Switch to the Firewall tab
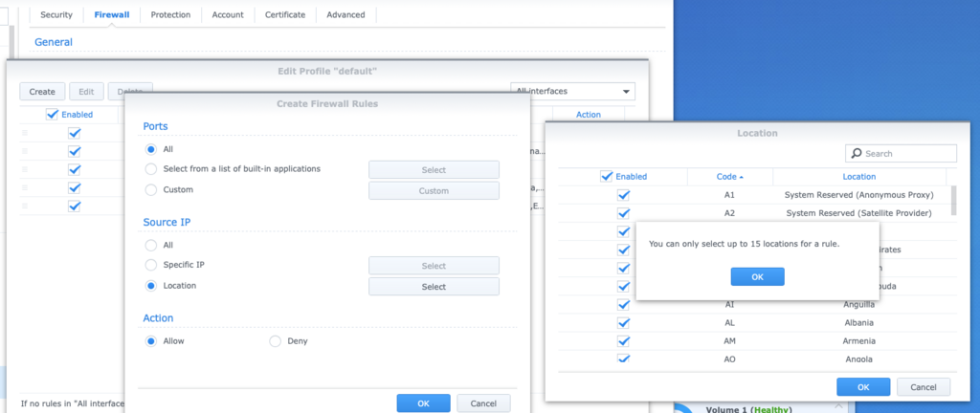This screenshot has width=980, height=413. (x=112, y=14)
